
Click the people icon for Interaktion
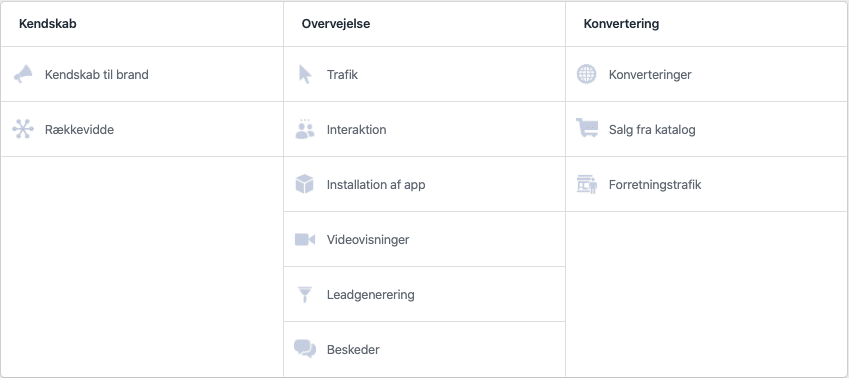[x=305, y=129]
